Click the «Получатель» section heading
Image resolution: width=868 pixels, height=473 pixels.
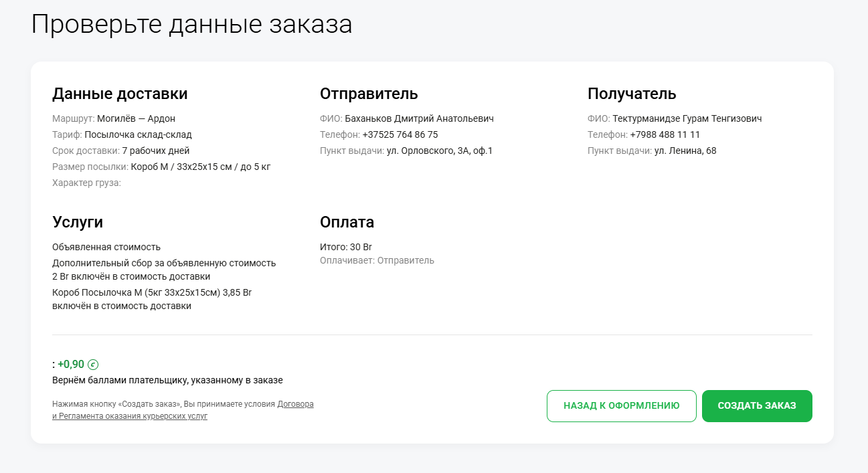click(x=632, y=94)
